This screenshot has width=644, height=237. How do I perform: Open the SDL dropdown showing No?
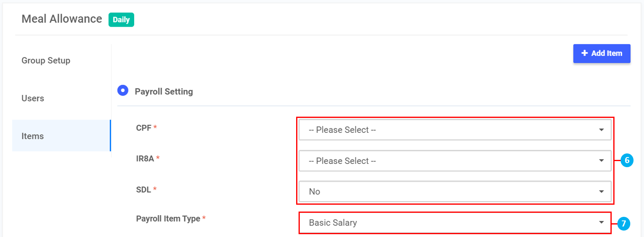pyautogui.click(x=448, y=192)
